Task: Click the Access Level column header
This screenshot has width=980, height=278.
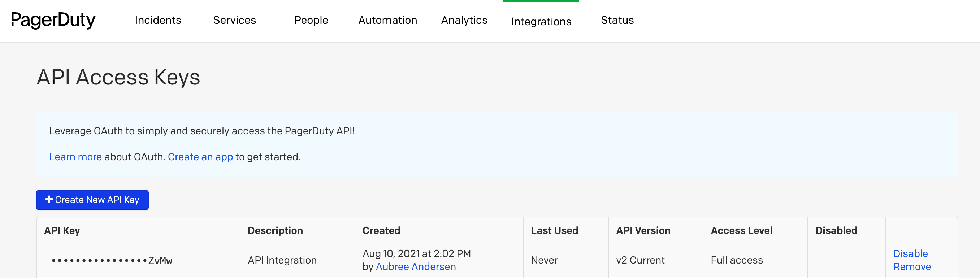Action: 741,230
